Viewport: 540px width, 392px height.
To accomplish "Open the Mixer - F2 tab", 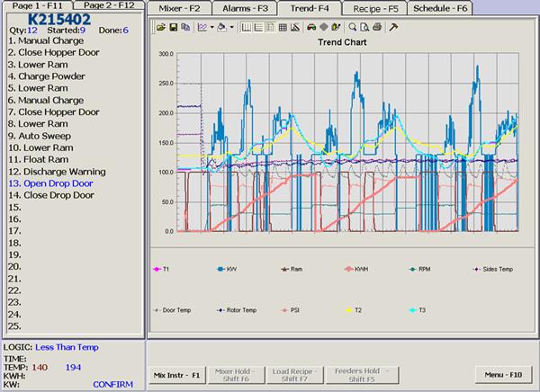I will (179, 8).
